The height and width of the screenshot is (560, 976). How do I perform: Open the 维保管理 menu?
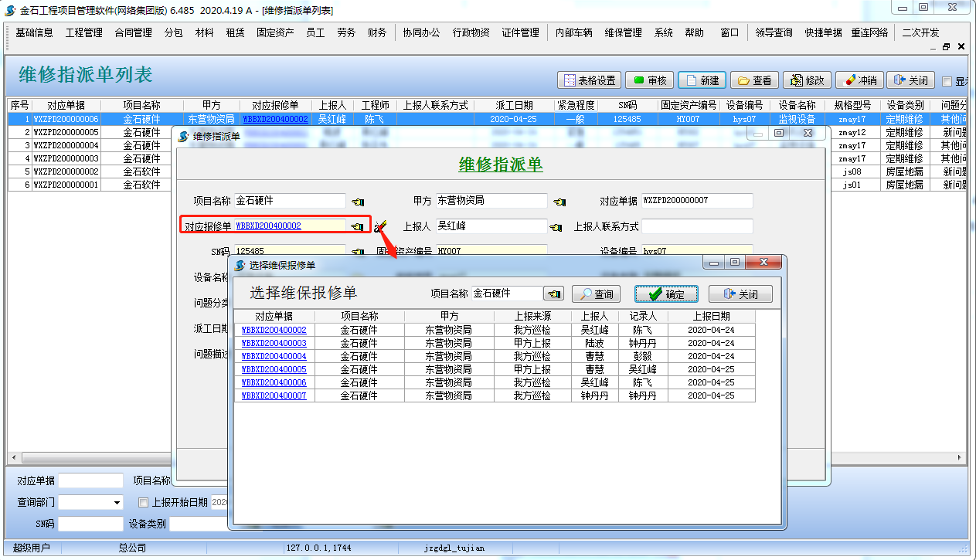click(623, 32)
